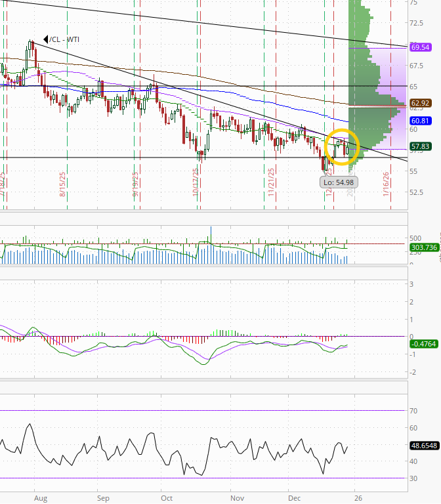Click the dark green 57.83 last price label
Image resolution: width=441 pixels, height=504 pixels.
[420, 146]
